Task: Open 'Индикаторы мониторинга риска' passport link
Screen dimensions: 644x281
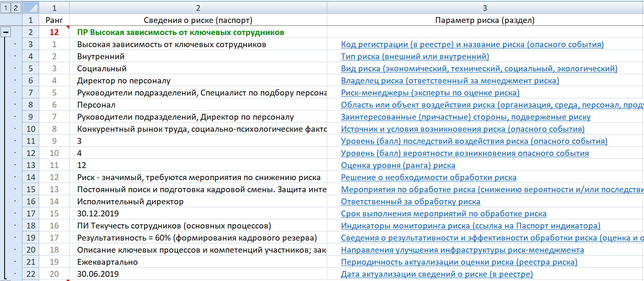Action: 471,226
